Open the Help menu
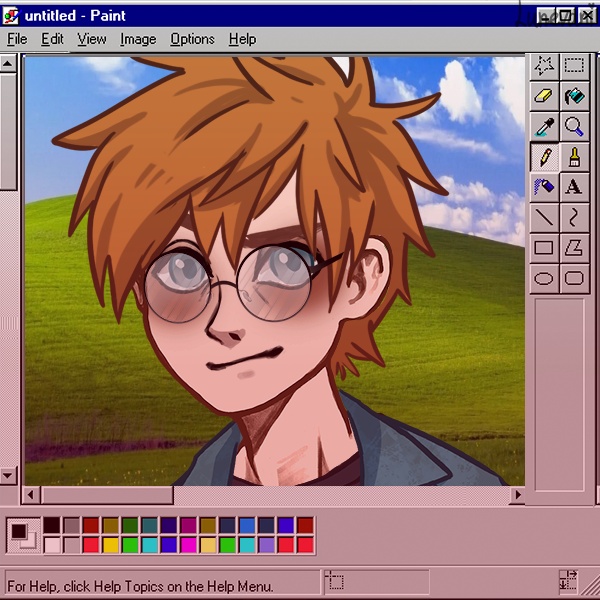This screenshot has height=600, width=600. pyautogui.click(x=242, y=39)
